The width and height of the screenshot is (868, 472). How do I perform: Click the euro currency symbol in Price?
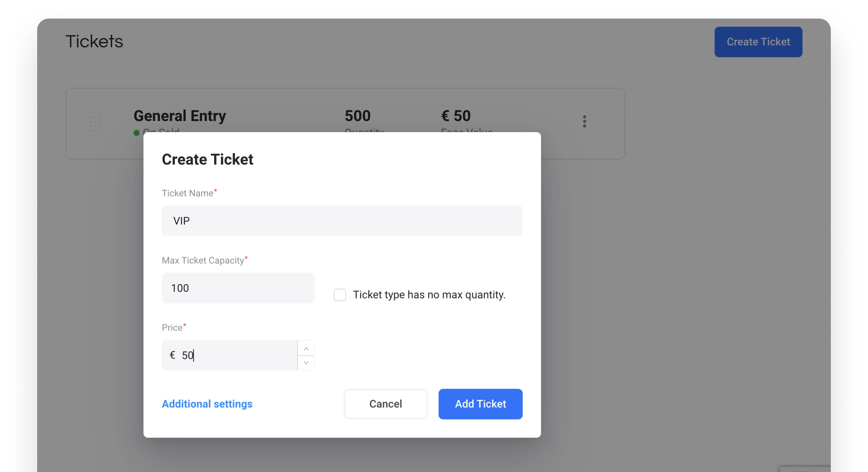click(173, 355)
